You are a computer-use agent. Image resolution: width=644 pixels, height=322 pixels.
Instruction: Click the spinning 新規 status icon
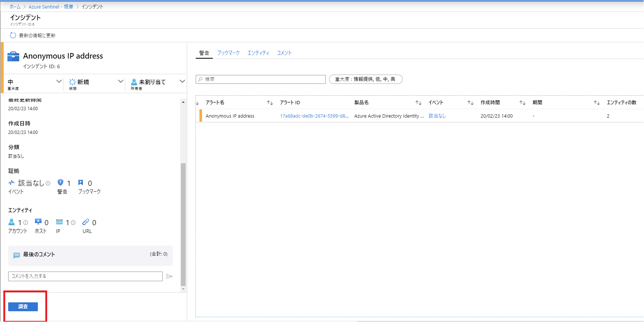(x=72, y=82)
